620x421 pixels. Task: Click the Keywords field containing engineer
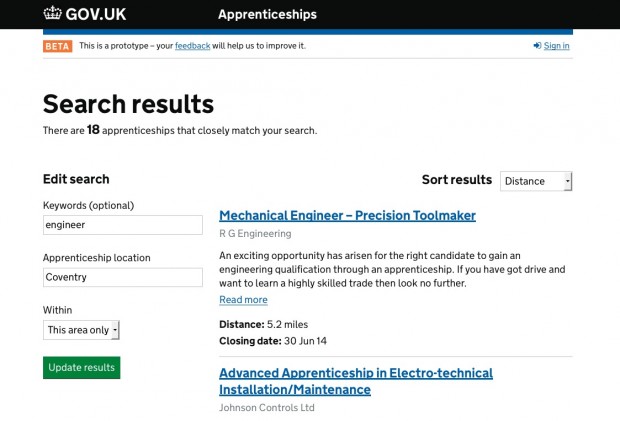click(x=123, y=225)
